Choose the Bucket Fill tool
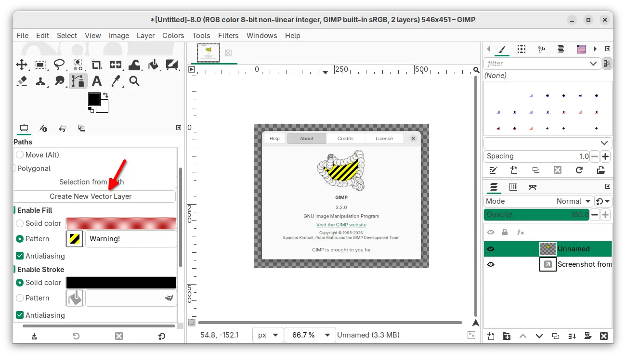This screenshot has height=364, width=626. pyautogui.click(x=153, y=65)
